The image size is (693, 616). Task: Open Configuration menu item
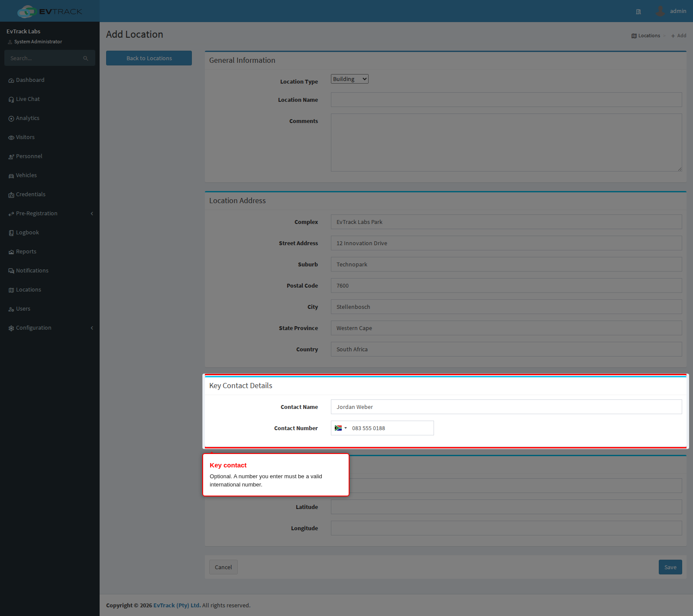(50, 328)
